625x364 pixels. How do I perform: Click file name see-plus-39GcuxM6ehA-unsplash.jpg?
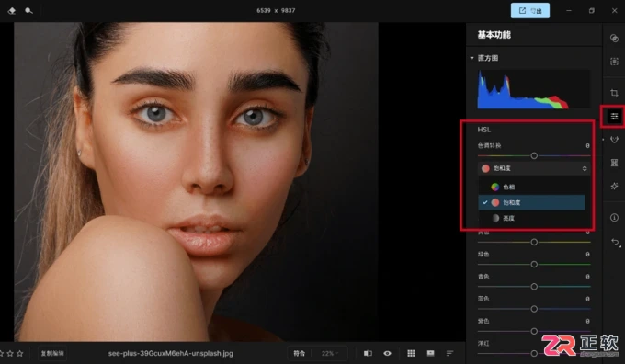click(x=171, y=353)
